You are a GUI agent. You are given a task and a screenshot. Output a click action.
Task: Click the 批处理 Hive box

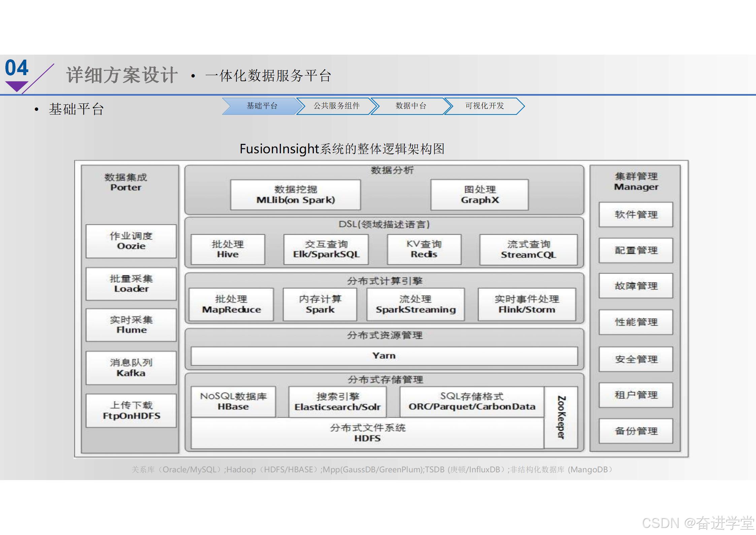point(228,249)
